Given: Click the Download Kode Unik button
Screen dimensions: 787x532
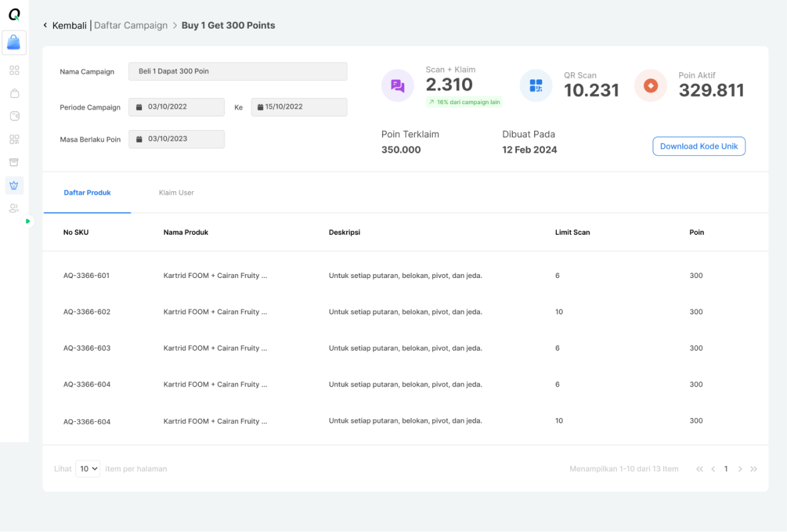Looking at the screenshot, I should tap(699, 146).
